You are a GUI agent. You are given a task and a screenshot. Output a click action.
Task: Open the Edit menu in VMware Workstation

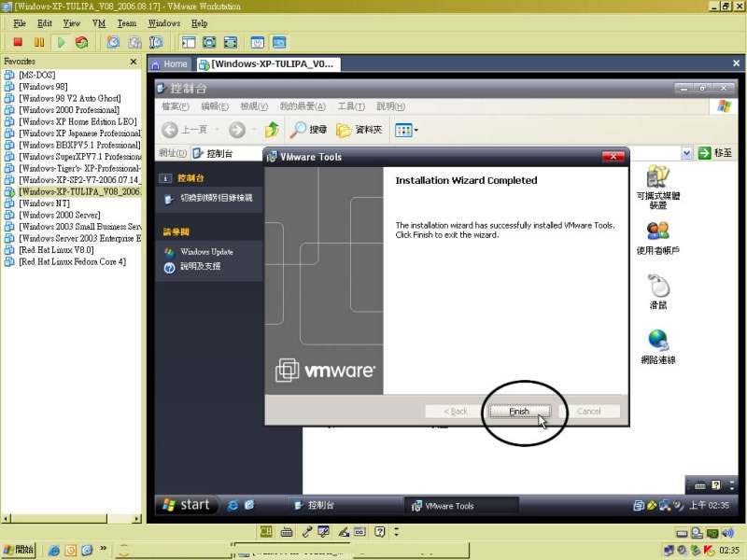(44, 23)
